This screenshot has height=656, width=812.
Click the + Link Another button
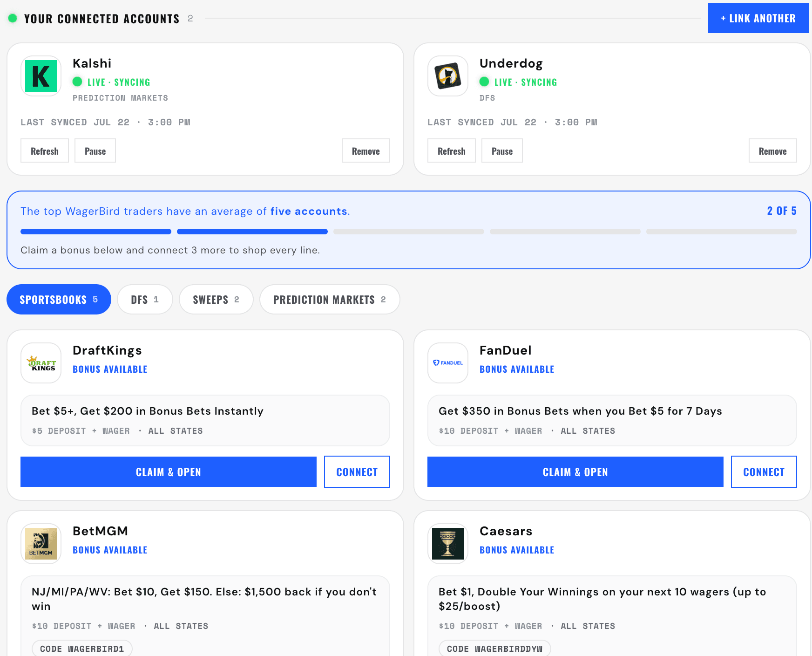tap(758, 18)
